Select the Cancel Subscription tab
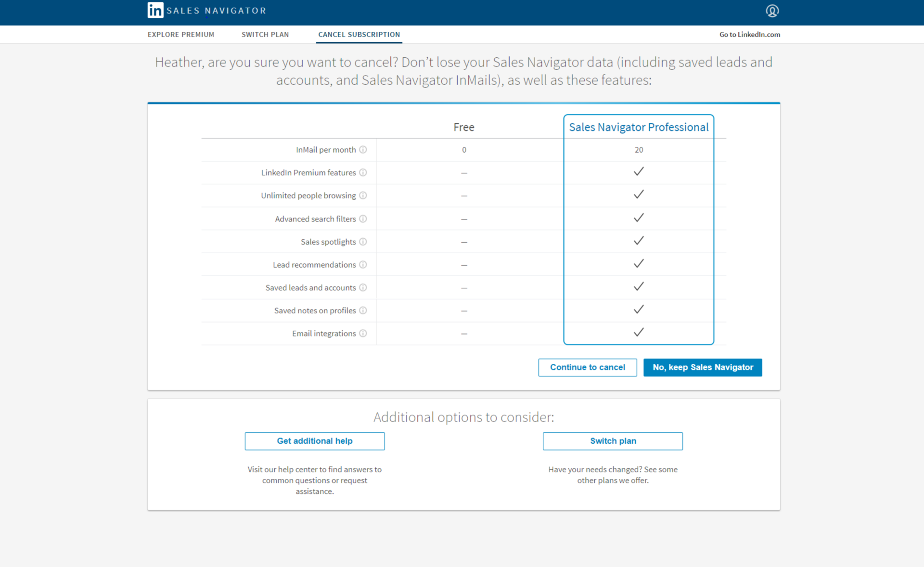This screenshot has height=567, width=924. 359,35
